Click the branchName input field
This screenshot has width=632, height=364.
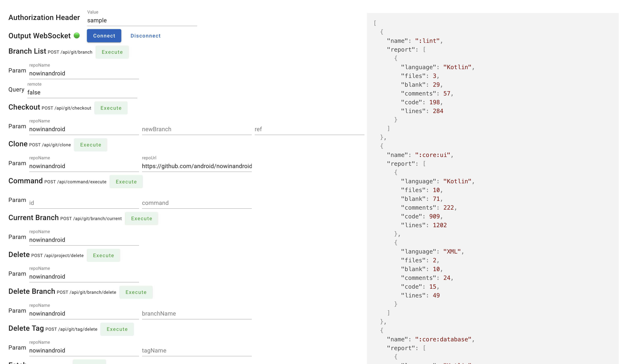click(x=197, y=314)
